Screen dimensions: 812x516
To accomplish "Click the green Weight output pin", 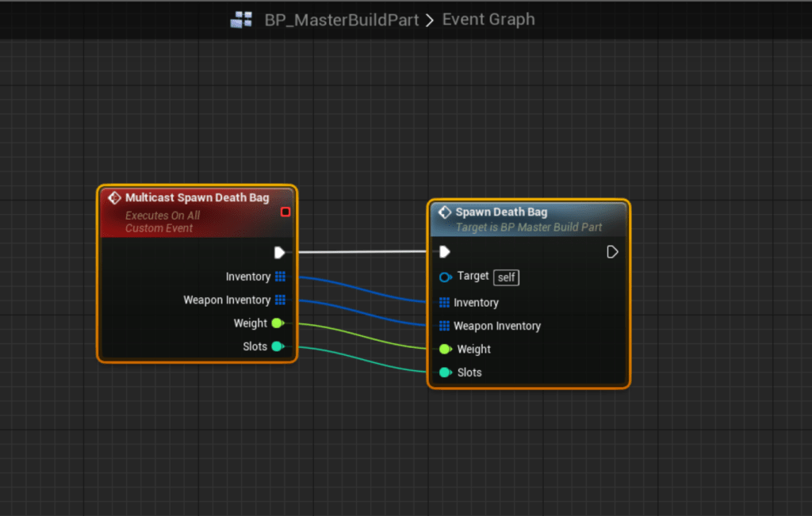I will tap(277, 323).
